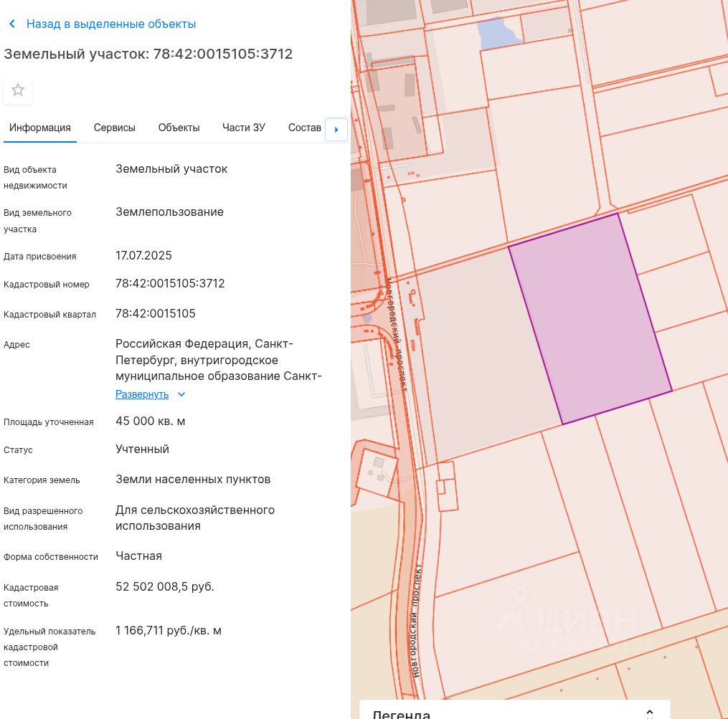
Task: Click the chevron next to Развернуть
Action: pos(181,395)
